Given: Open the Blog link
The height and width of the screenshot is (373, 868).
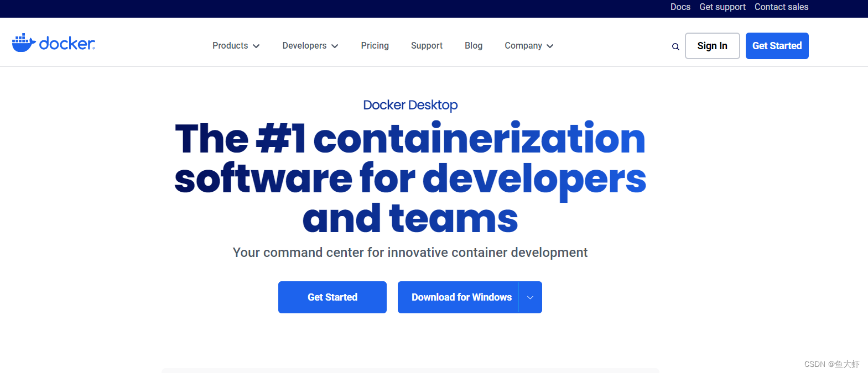Looking at the screenshot, I should click(474, 46).
